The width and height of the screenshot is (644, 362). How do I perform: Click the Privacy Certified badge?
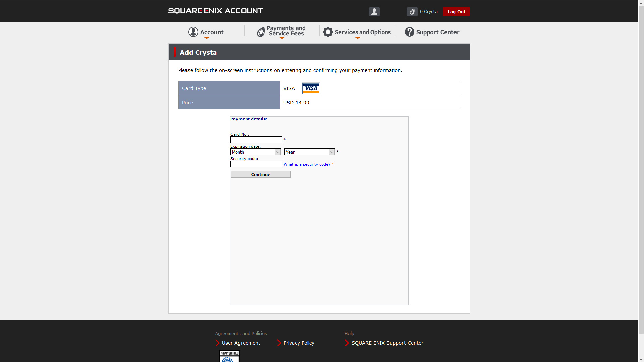coord(229,356)
